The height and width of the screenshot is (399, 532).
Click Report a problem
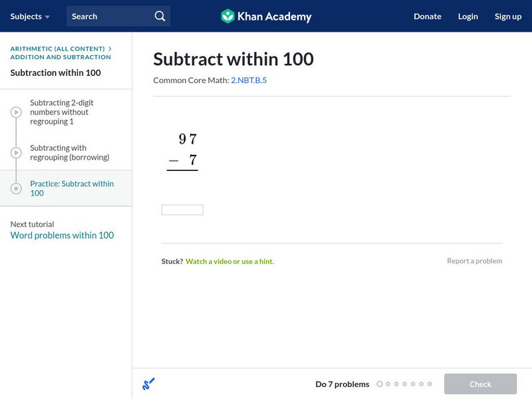point(474,261)
